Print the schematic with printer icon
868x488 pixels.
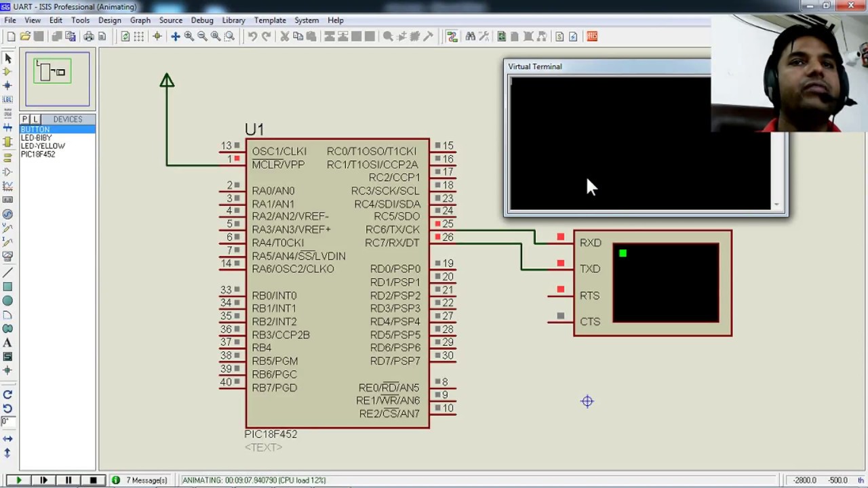[88, 36]
